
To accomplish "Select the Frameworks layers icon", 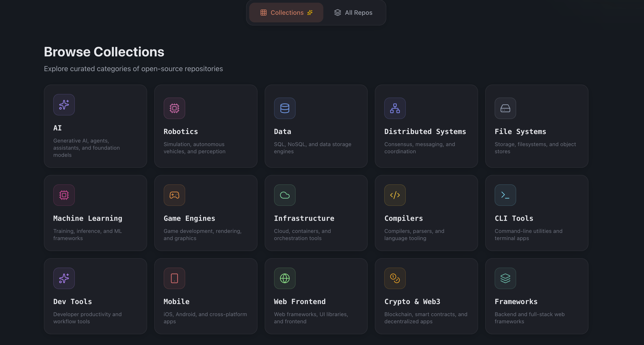I will pyautogui.click(x=505, y=278).
